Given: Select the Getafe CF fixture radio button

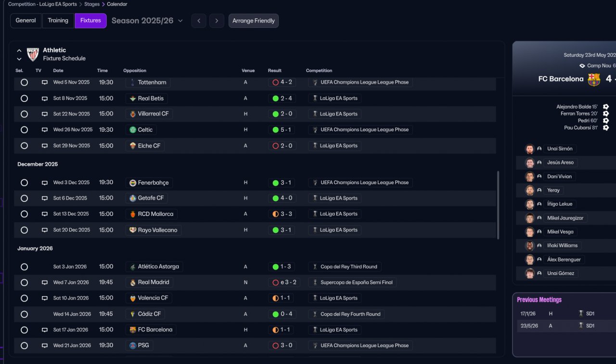Looking at the screenshot, I should (24, 198).
